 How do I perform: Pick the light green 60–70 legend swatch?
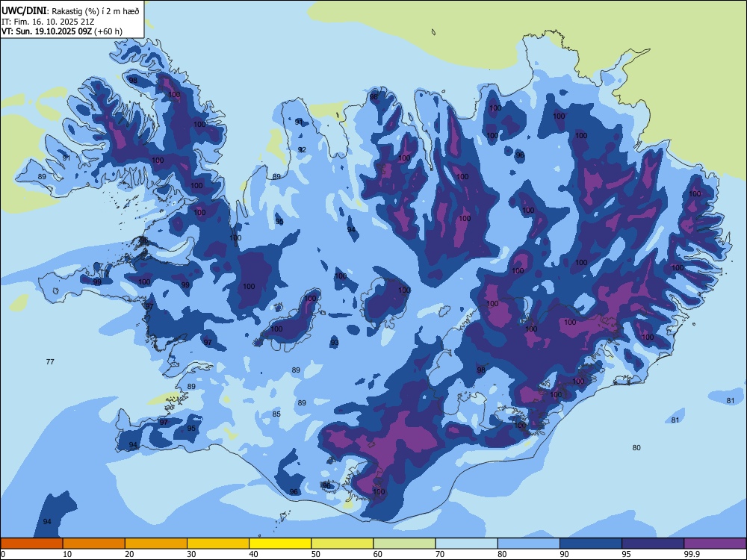(404, 544)
